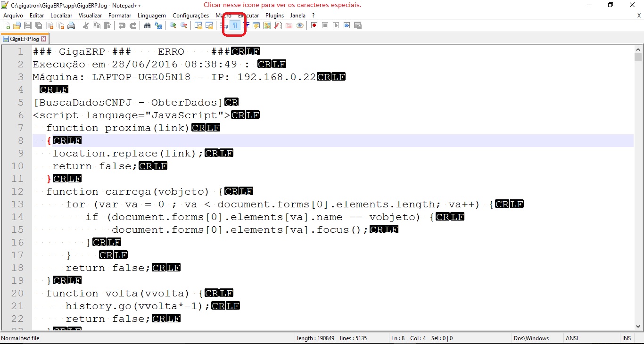Screen dimensions: 644x344
Task: Click the Save file toolbar icon
Action: (x=28, y=25)
